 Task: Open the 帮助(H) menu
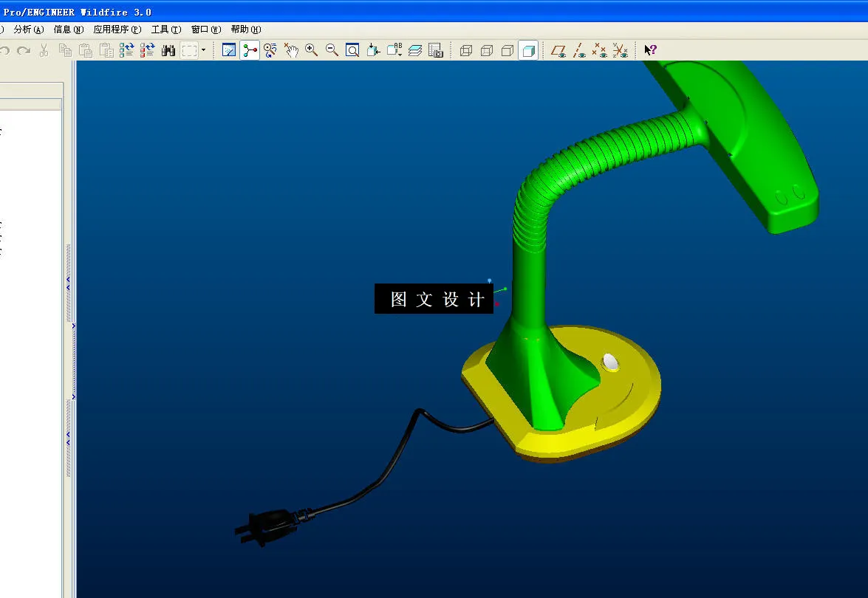click(x=246, y=30)
